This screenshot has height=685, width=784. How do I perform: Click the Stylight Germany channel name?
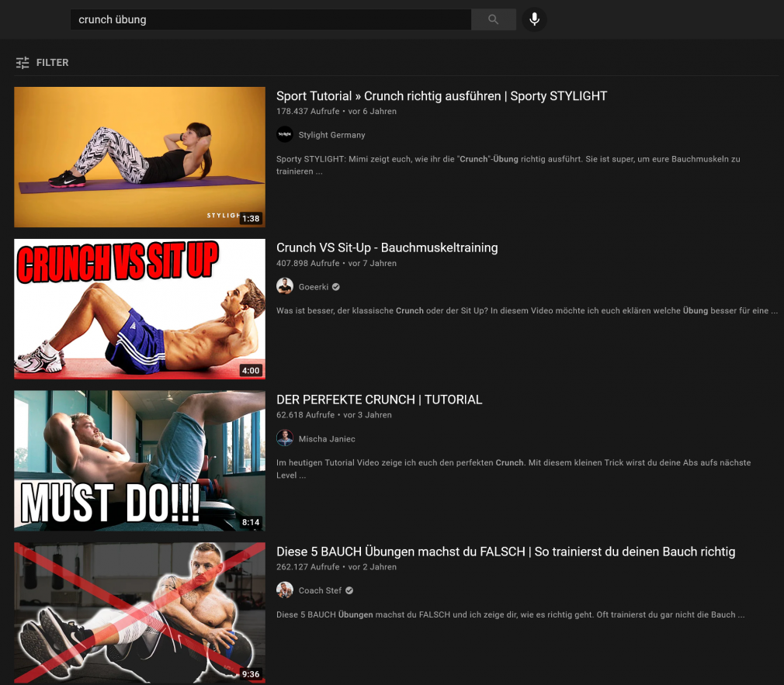click(331, 135)
